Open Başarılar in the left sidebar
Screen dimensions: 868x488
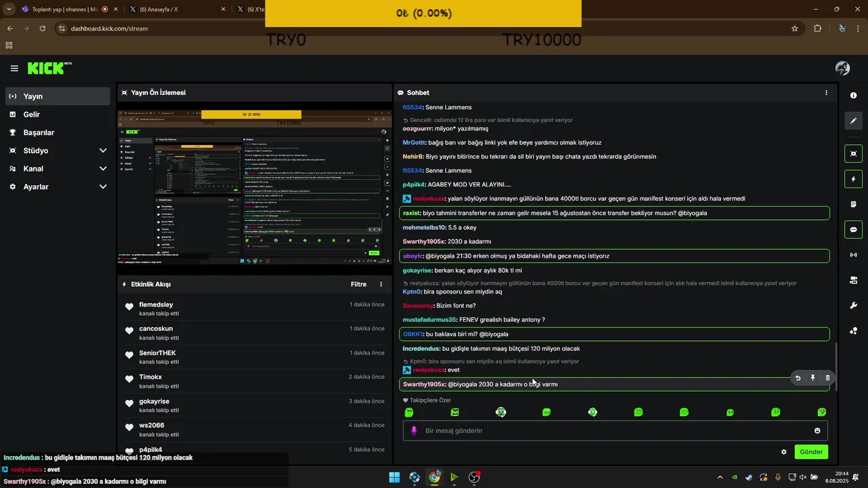point(58,133)
